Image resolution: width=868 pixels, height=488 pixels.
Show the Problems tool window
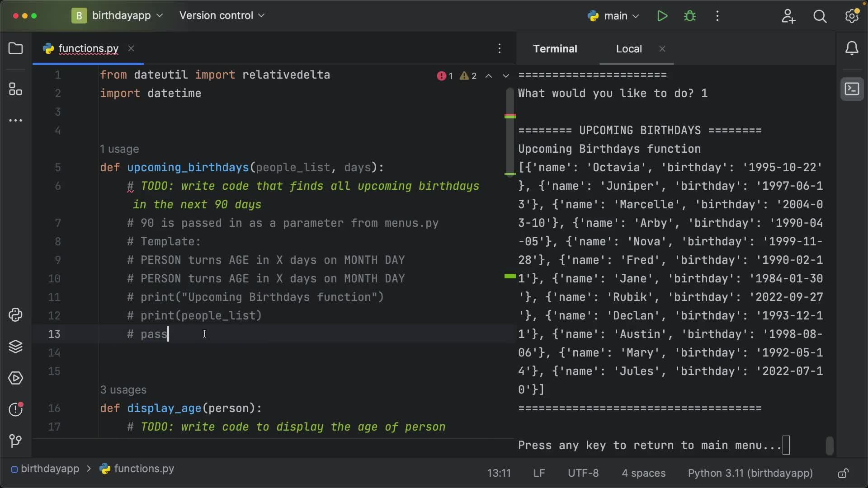point(16,409)
